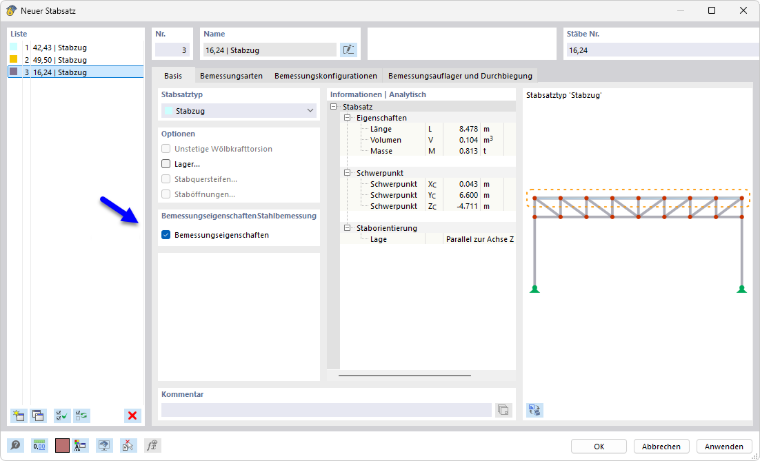The width and height of the screenshot is (760, 461).
Task: Tick the Stabquersteifen... checkbox
Action: tap(166, 179)
